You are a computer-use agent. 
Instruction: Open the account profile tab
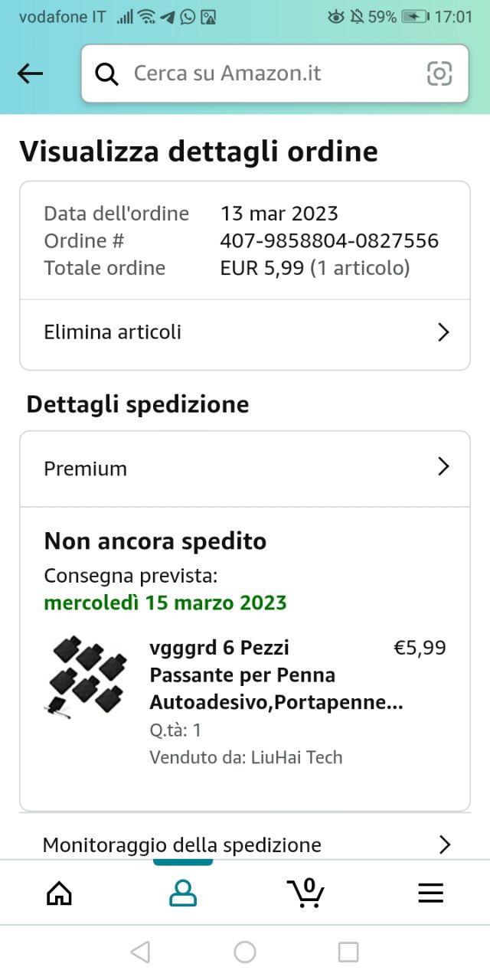pyautogui.click(x=183, y=893)
